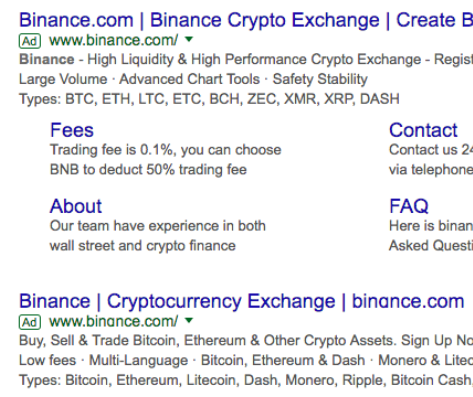
Task: Open the Fees sitelink
Action: point(72,130)
